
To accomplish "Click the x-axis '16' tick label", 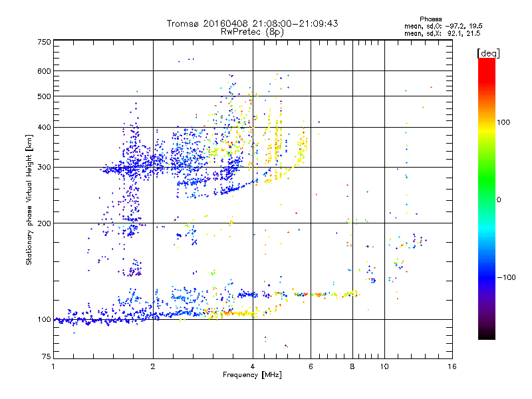I will (x=452, y=366).
